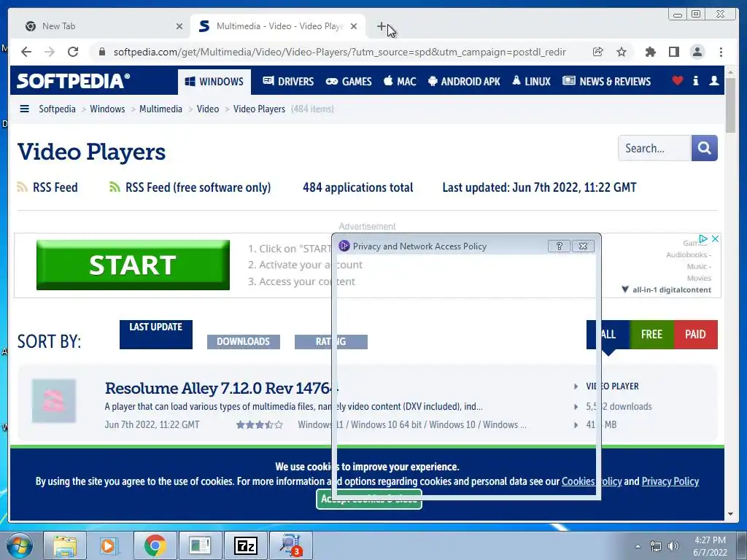The width and height of the screenshot is (747, 560).
Task: Close the advertisement with the X icon
Action: (x=715, y=238)
